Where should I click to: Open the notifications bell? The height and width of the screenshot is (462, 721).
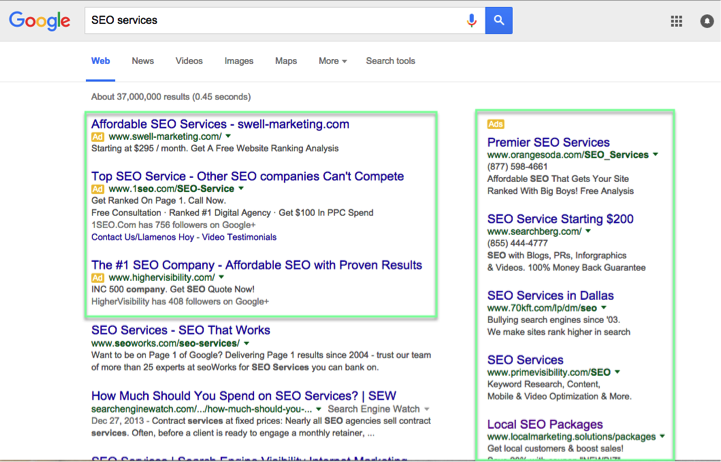click(707, 21)
